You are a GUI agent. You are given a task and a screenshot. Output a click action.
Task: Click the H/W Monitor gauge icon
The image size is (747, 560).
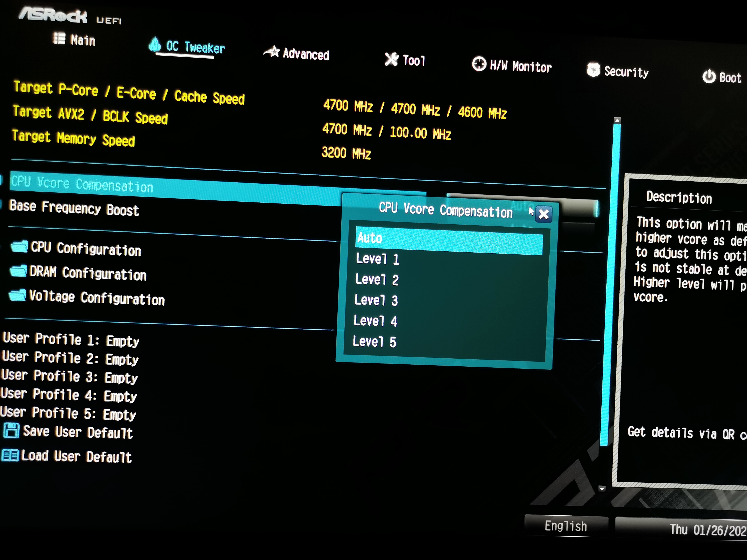479,64
